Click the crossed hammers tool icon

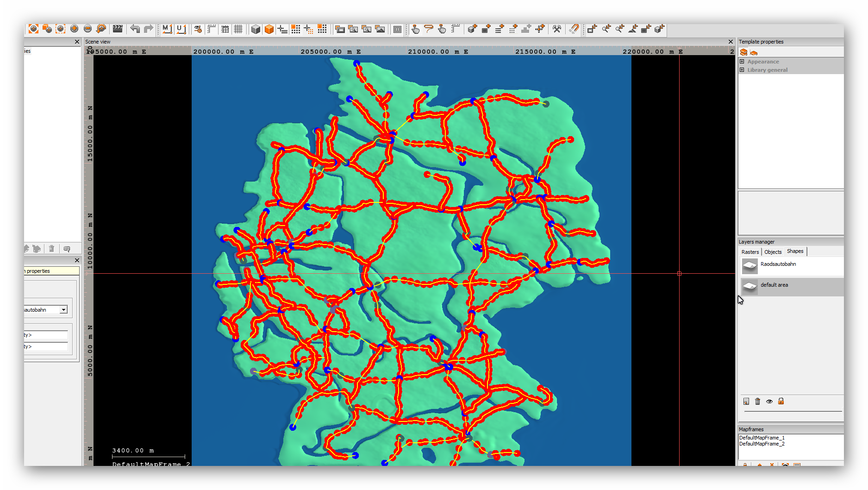(x=557, y=29)
